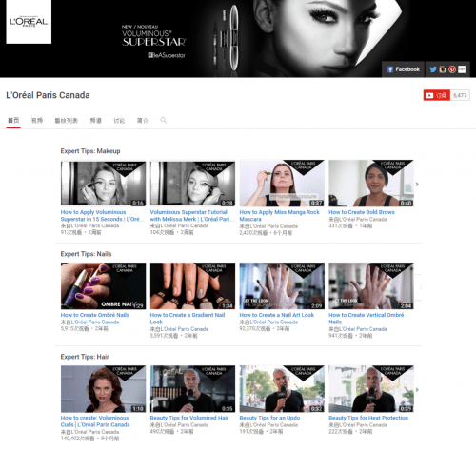
Task: Play the Miss Manga Rock Mascara thumbnail
Action: 282,184
